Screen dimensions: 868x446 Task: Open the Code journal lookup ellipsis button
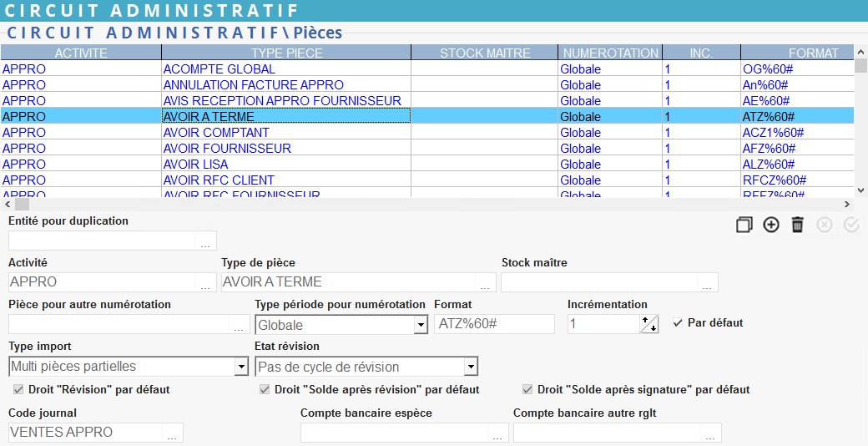(x=173, y=433)
